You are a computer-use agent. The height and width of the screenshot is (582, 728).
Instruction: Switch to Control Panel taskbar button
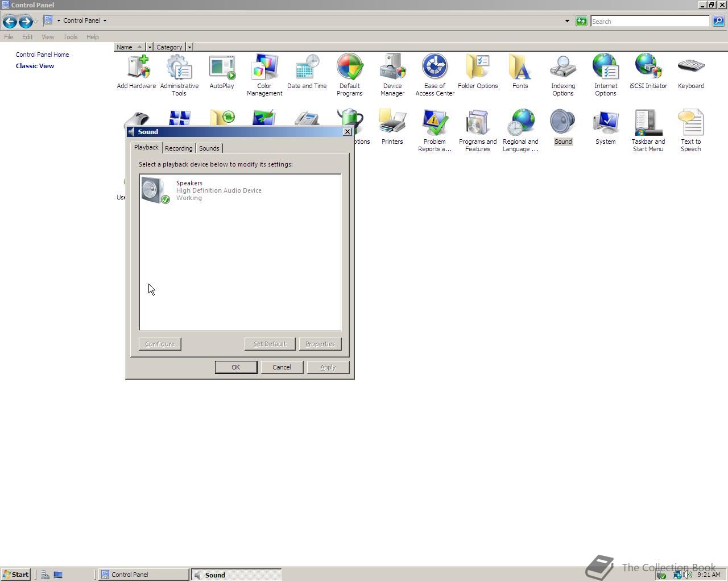click(x=144, y=575)
